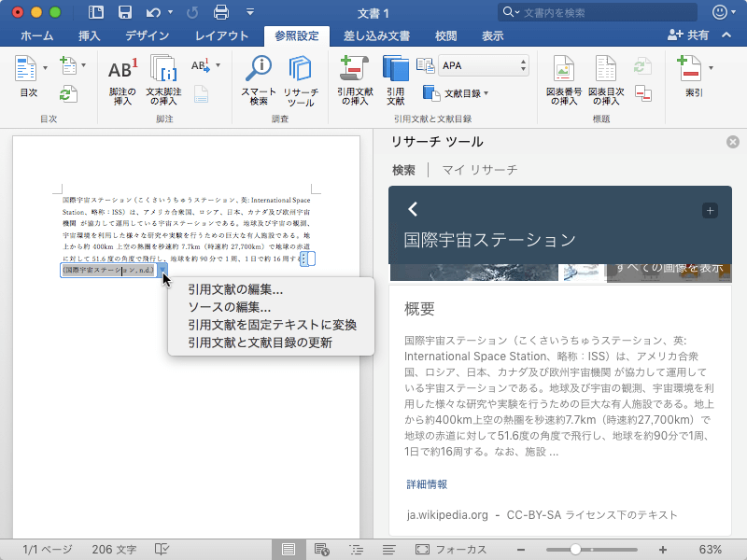Click the cross-reference icon in 標題 group
Screen dimensions: 747x560
[x=643, y=93]
